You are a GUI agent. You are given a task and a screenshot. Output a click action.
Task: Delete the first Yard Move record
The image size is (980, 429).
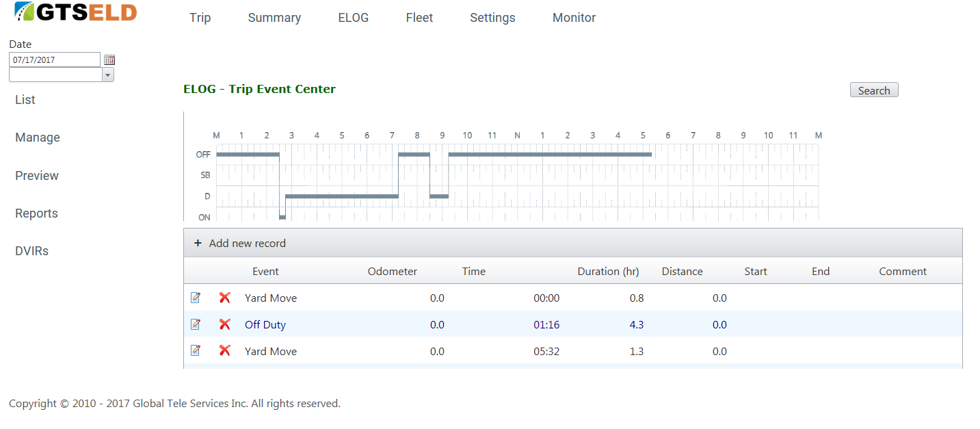[x=224, y=298]
